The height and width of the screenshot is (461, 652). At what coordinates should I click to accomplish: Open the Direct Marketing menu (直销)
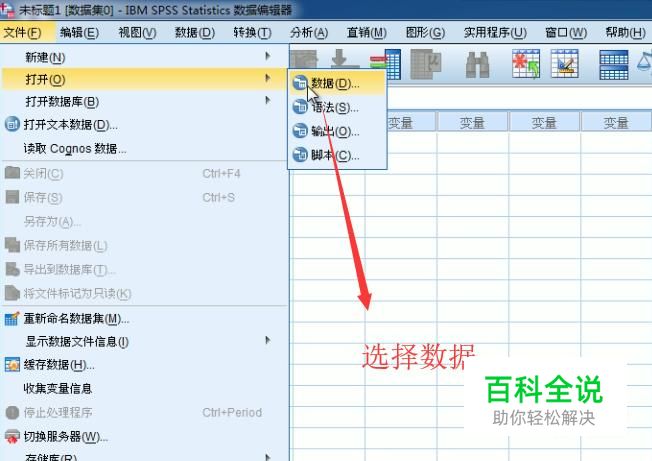(367, 32)
